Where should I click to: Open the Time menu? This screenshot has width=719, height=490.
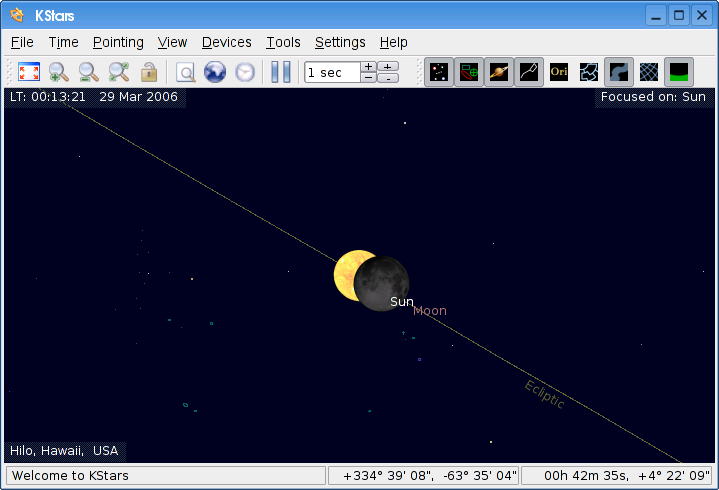(x=64, y=42)
